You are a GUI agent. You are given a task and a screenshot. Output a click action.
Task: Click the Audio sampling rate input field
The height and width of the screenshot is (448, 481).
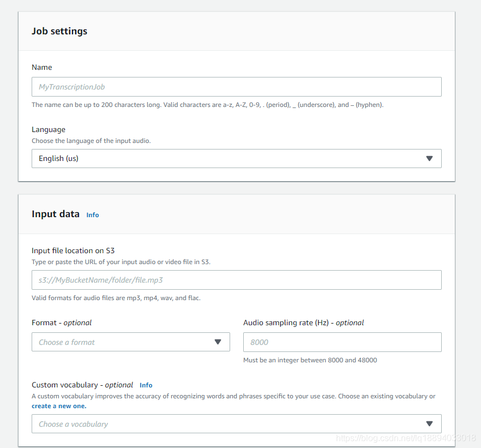(342, 342)
